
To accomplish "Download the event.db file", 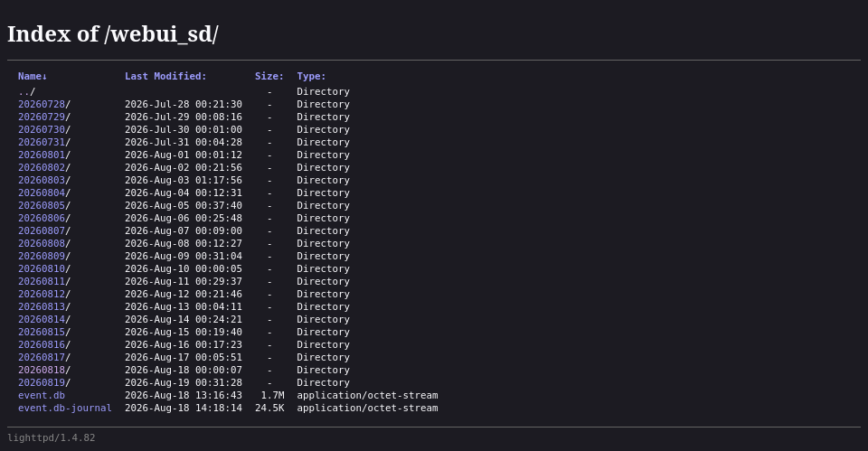I will (x=42, y=396).
